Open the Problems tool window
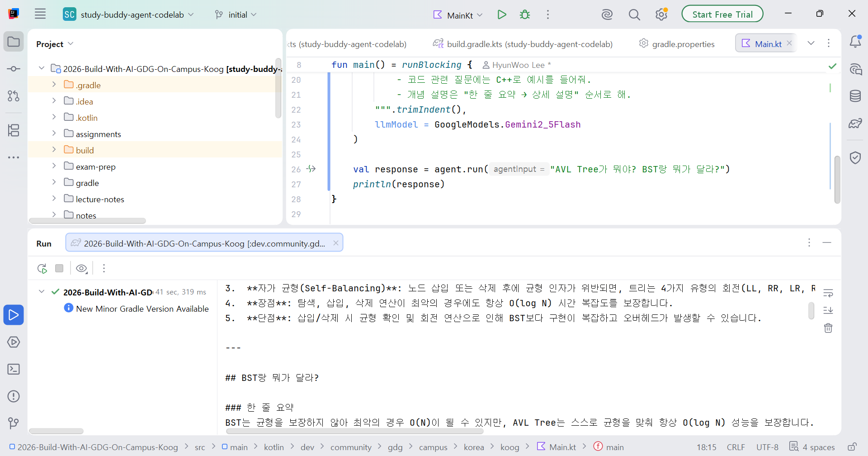Image resolution: width=868 pixels, height=456 pixels. pos(14,396)
